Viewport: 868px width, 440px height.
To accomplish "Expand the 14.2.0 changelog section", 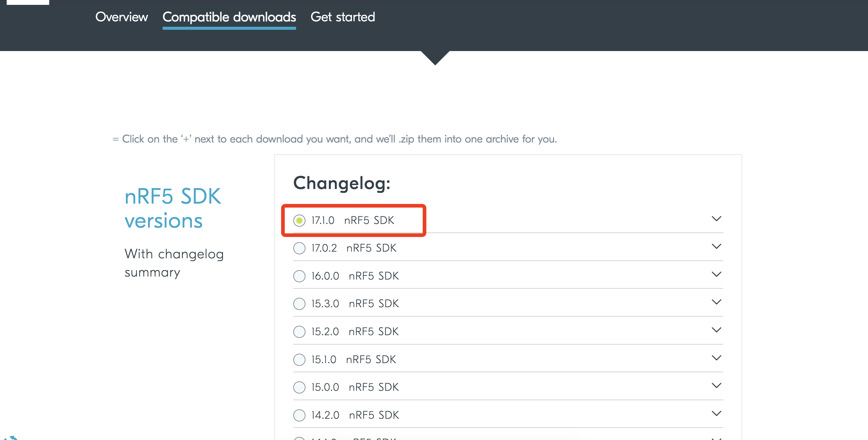I will coord(717,413).
